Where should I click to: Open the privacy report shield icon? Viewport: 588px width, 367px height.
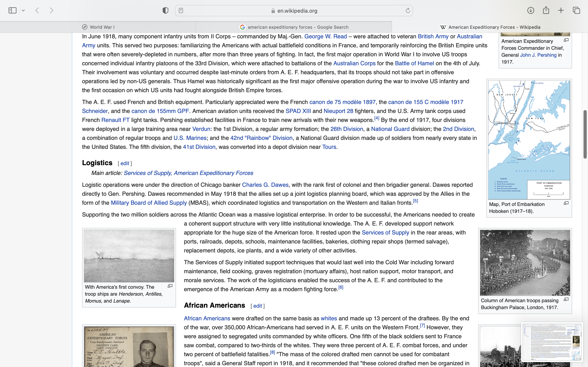[x=165, y=10]
